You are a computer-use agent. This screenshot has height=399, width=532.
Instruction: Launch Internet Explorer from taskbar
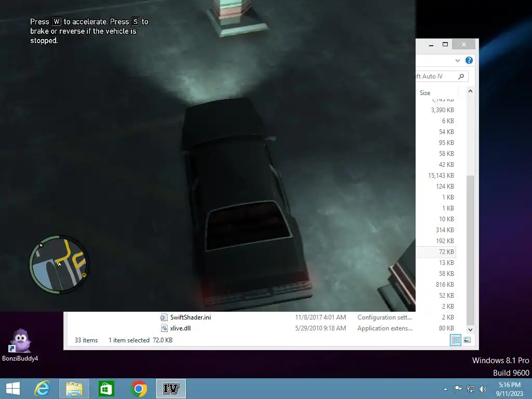coord(42,389)
